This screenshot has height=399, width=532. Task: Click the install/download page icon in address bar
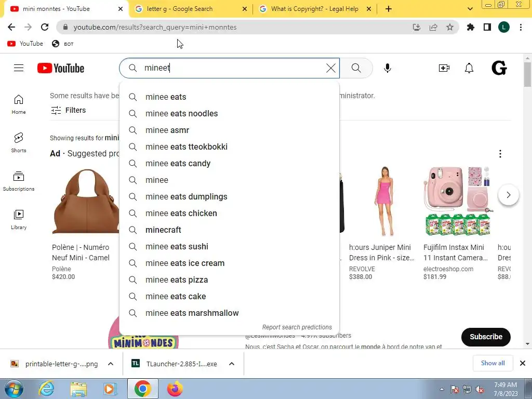tap(417, 27)
